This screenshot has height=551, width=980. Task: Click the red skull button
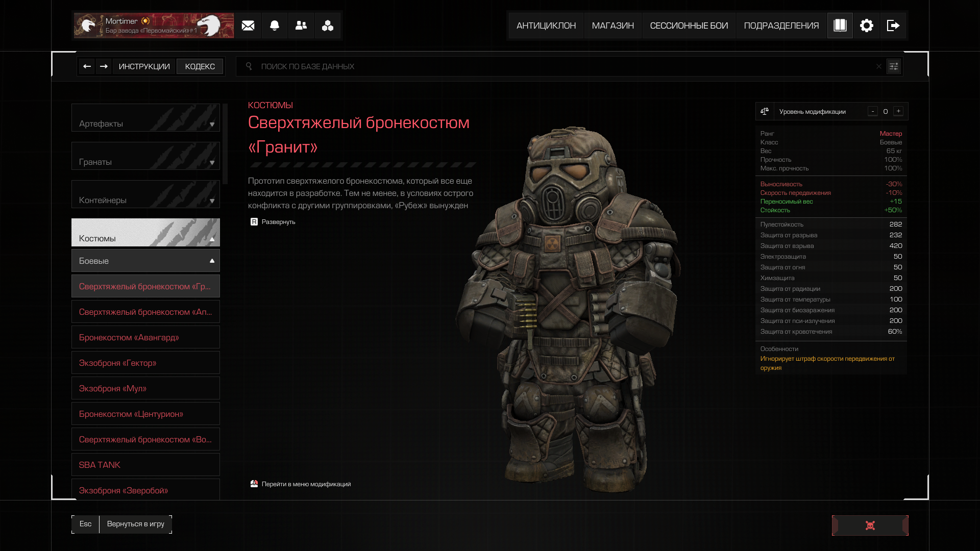click(x=870, y=525)
